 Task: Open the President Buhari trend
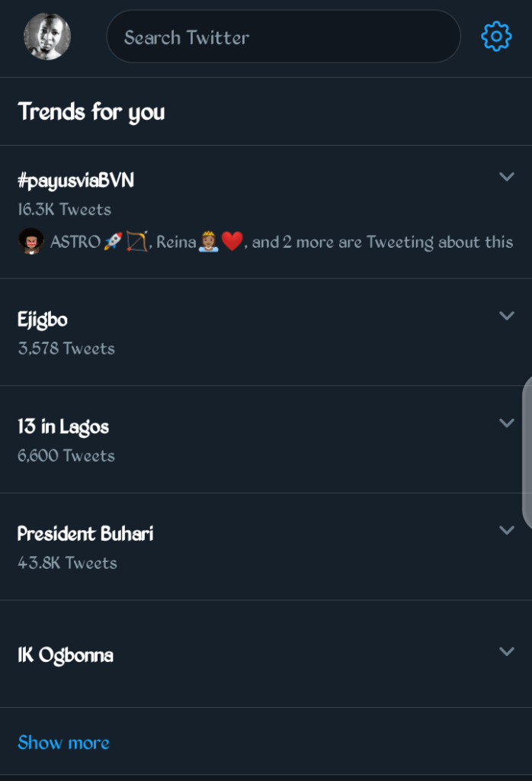85,534
